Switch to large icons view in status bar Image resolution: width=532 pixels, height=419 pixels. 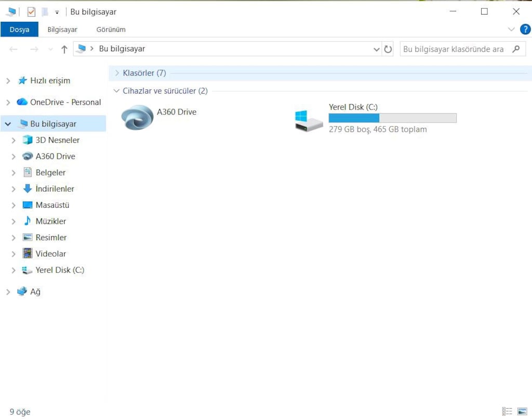pos(522,412)
